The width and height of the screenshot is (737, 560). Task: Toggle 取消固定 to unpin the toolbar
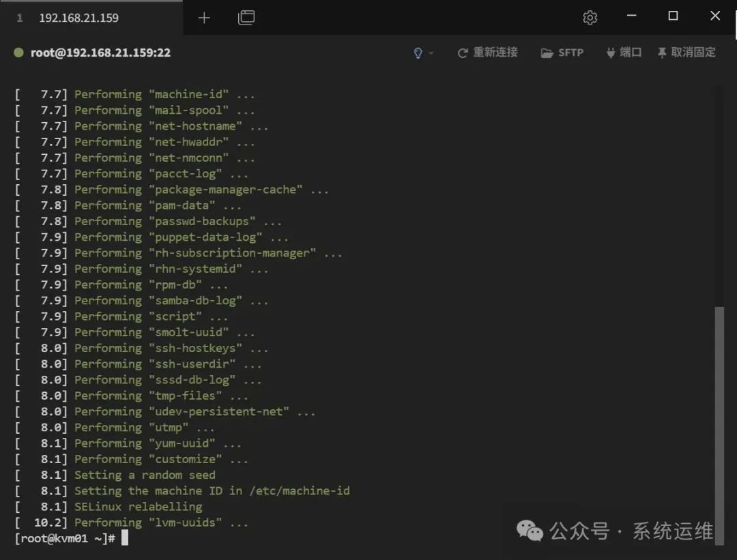tap(686, 53)
